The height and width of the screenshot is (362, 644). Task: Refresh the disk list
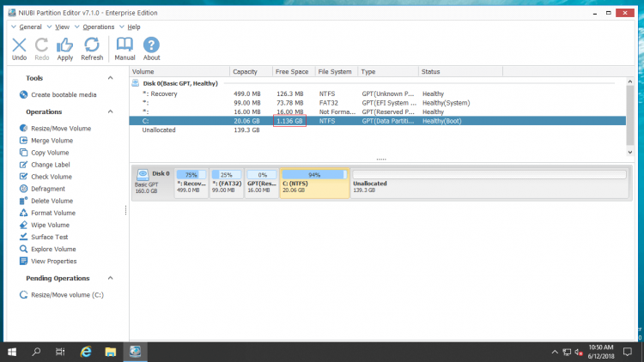tap(92, 45)
